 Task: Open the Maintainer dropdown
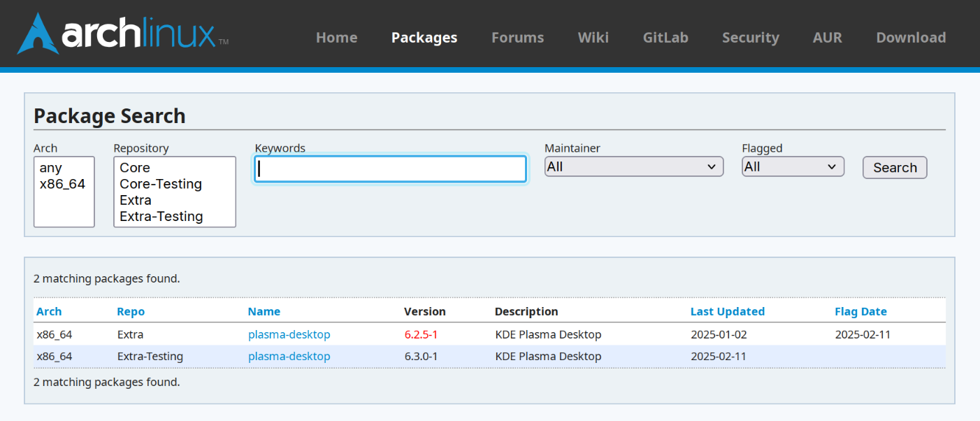[634, 166]
